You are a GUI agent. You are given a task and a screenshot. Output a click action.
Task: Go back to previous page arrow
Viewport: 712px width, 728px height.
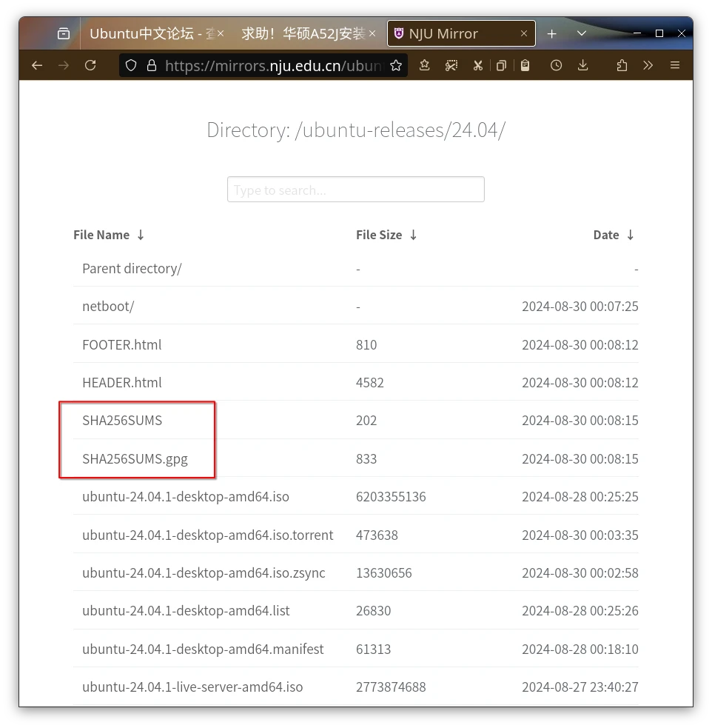coord(37,65)
